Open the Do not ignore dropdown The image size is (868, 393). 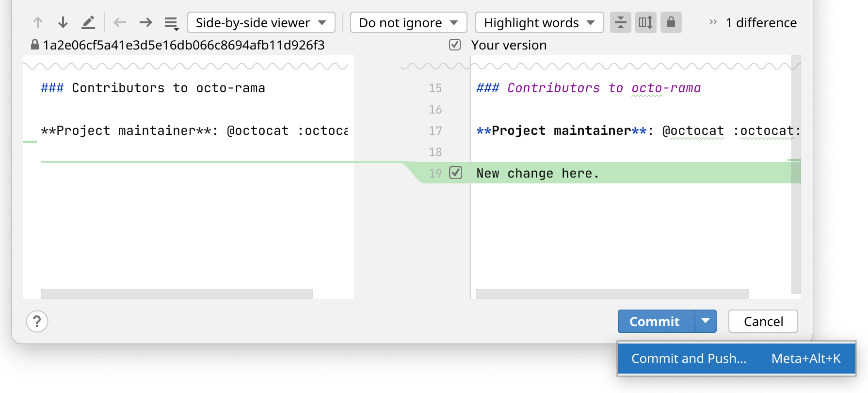click(x=408, y=22)
